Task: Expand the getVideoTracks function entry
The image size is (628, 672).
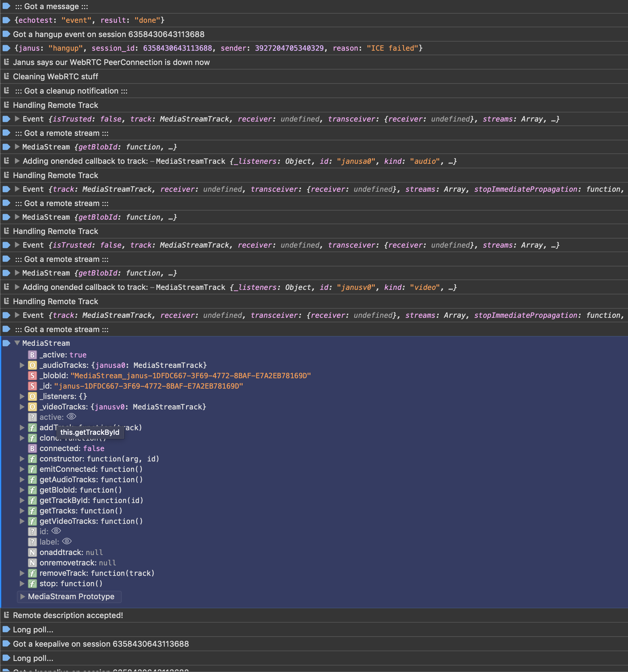Action: (22, 521)
